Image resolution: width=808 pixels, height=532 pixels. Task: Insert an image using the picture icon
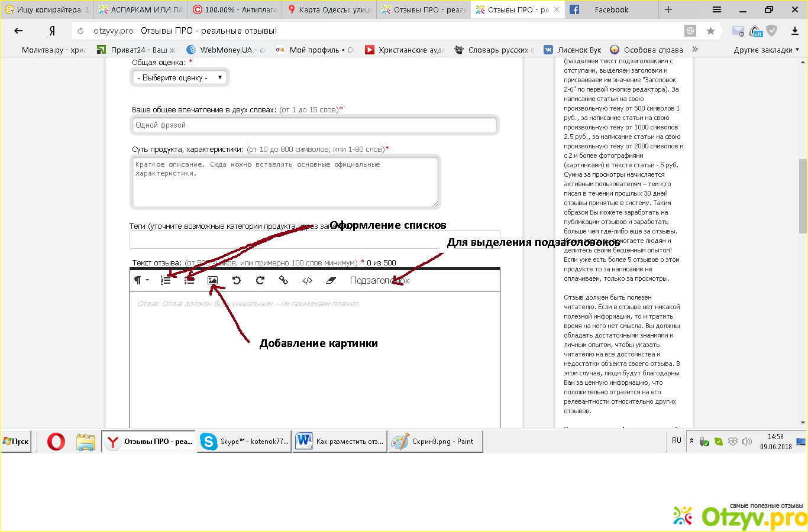(x=213, y=280)
